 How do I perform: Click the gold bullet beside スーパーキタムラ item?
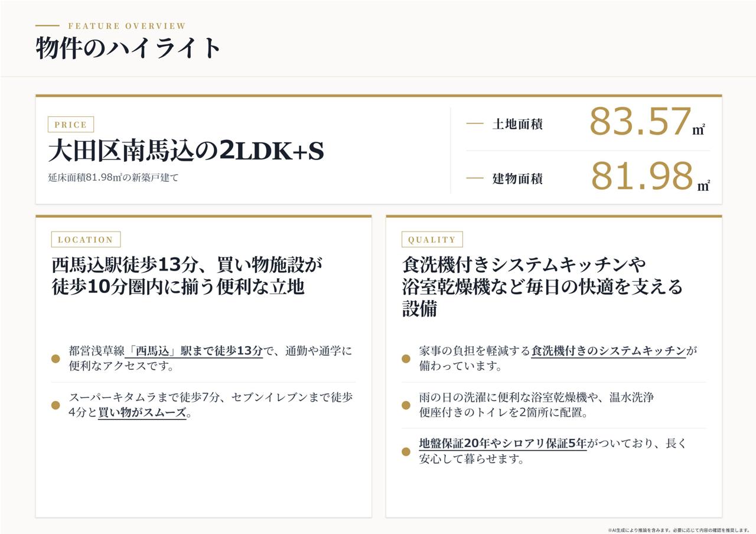tap(56, 405)
